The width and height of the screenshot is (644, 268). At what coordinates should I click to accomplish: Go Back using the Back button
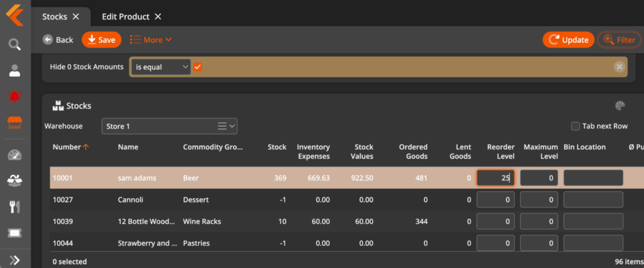[58, 40]
